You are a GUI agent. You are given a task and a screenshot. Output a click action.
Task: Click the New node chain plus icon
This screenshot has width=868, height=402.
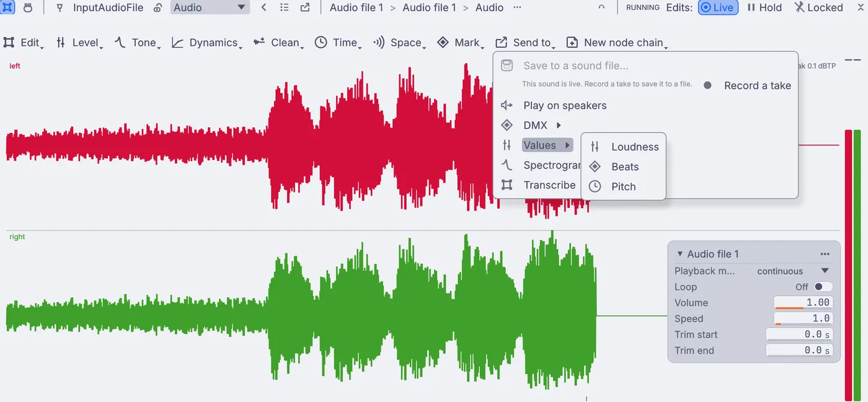[x=572, y=42]
